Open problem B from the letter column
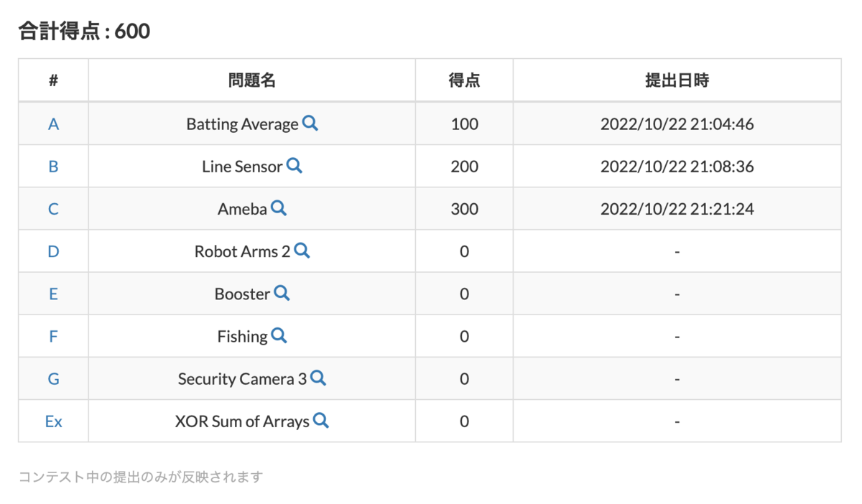The image size is (862, 504). pos(53,166)
